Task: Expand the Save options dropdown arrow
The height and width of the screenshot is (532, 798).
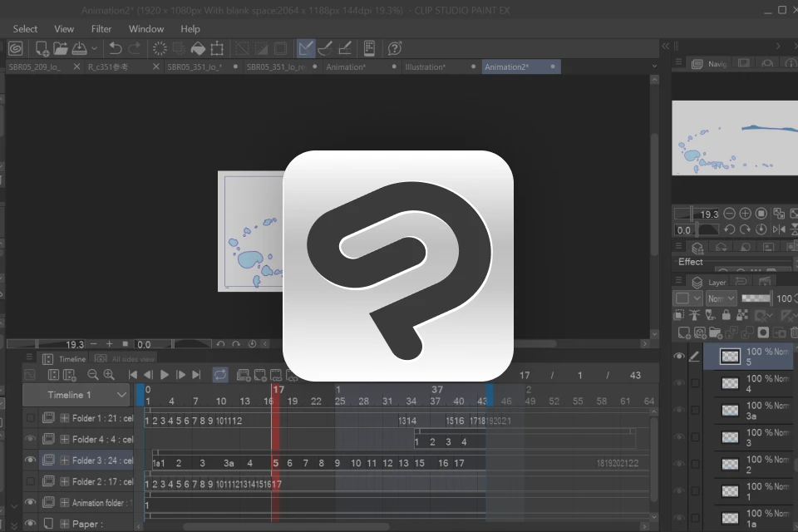Action: 94,49
